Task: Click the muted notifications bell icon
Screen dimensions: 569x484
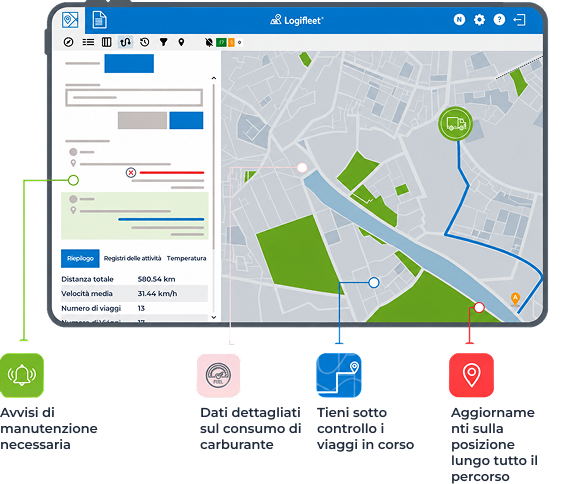Action: pos(209,42)
